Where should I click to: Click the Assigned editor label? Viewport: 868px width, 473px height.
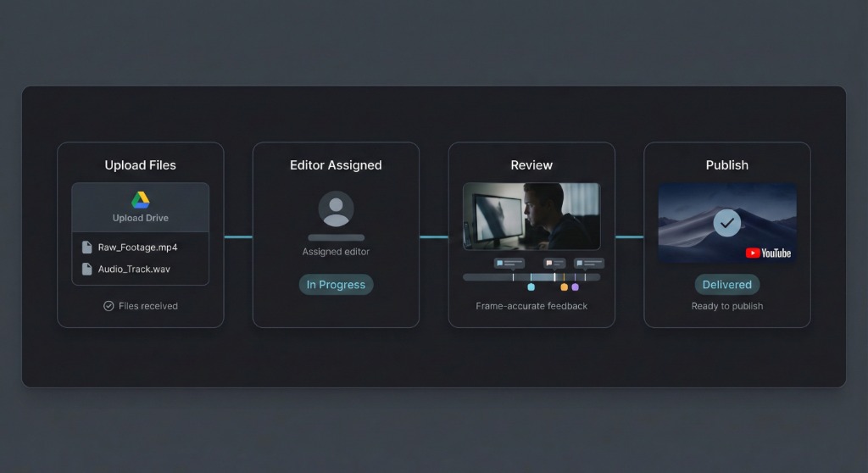pos(336,252)
